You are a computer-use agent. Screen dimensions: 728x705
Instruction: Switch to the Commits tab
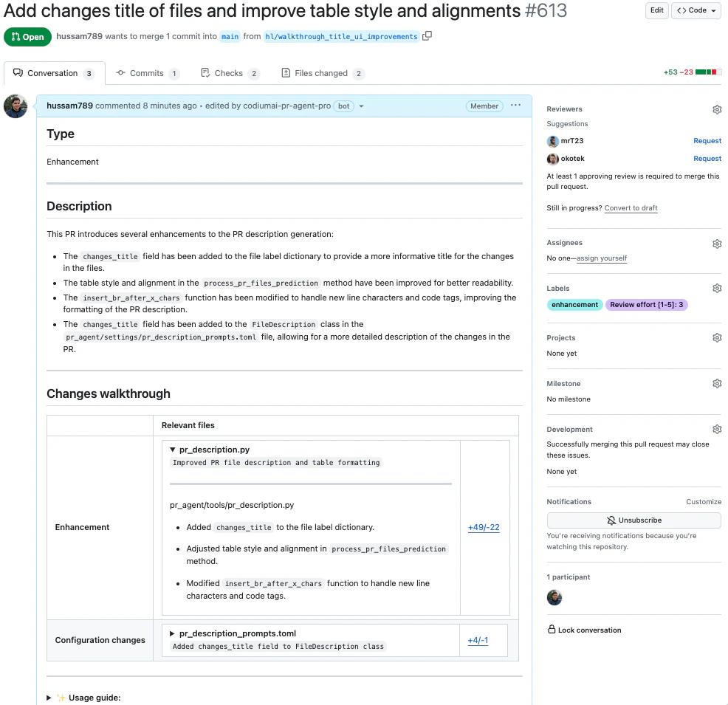tap(148, 73)
